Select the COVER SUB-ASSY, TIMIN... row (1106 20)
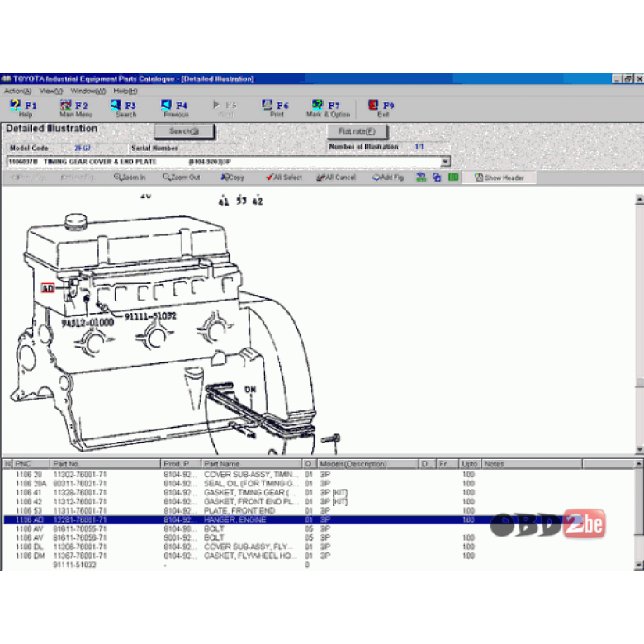This screenshot has height=644, width=644. (319, 475)
